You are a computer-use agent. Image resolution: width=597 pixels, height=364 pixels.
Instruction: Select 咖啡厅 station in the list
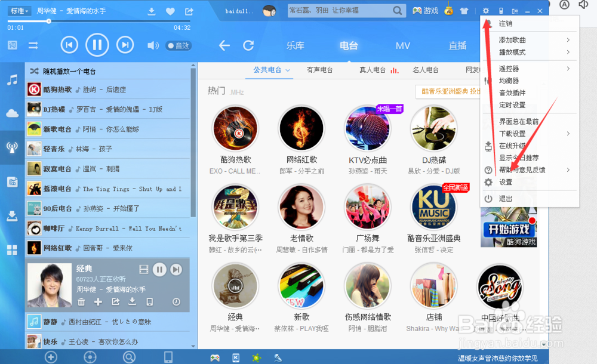point(107,229)
